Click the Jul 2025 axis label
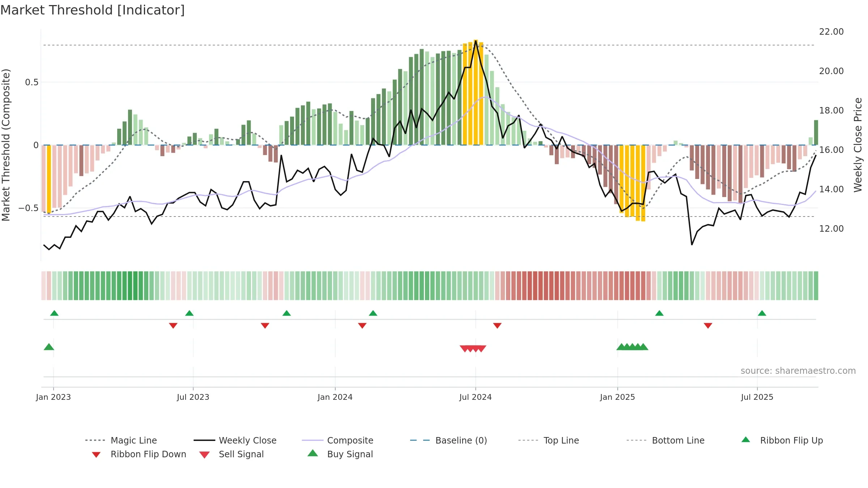 coord(757,397)
